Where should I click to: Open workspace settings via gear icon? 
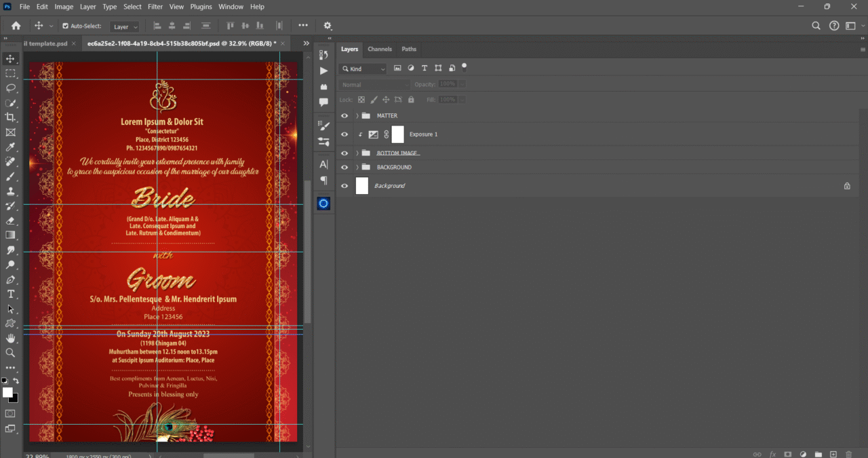327,25
